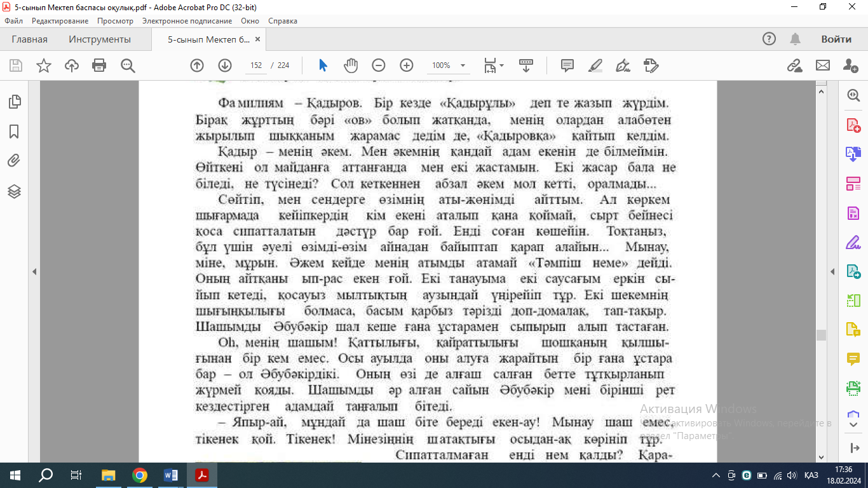The height and width of the screenshot is (488, 868).
Task: Open the Create PDF tool
Action: click(x=853, y=125)
